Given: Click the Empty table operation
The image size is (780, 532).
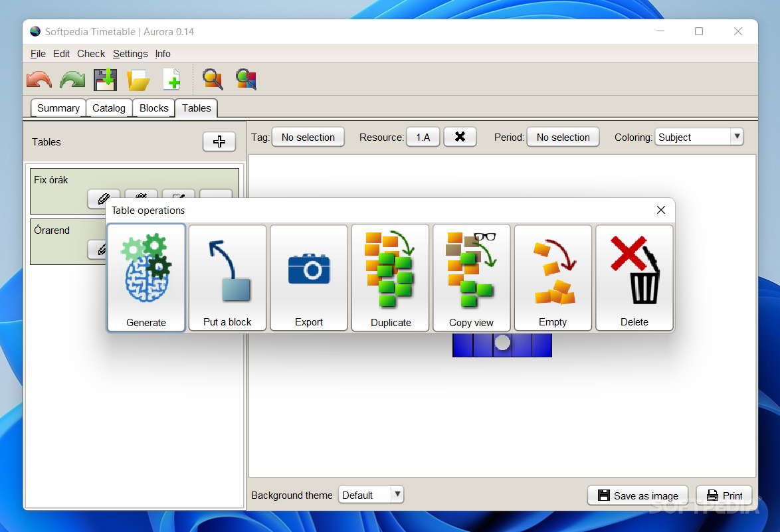Looking at the screenshot, I should coord(553,278).
